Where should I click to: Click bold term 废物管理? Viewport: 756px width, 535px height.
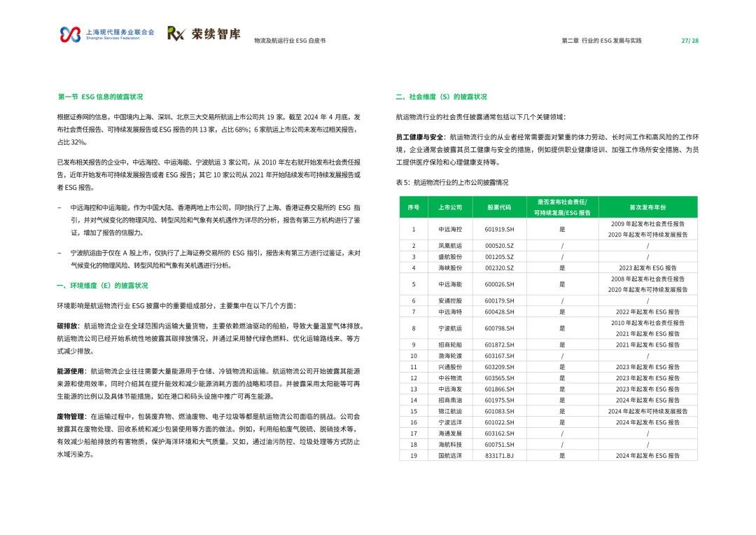71,417
